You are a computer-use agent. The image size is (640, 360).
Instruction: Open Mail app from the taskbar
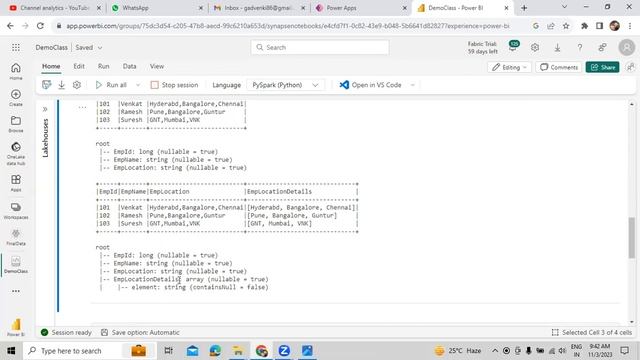[x=193, y=351]
